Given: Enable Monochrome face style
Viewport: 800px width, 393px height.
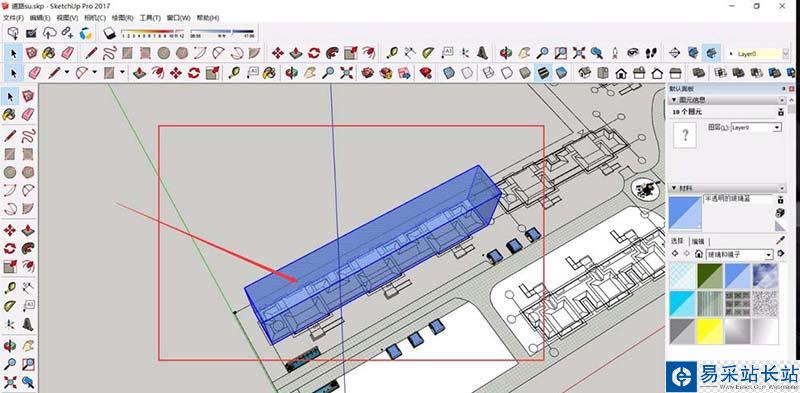Looking at the screenshot, I should tap(561, 73).
